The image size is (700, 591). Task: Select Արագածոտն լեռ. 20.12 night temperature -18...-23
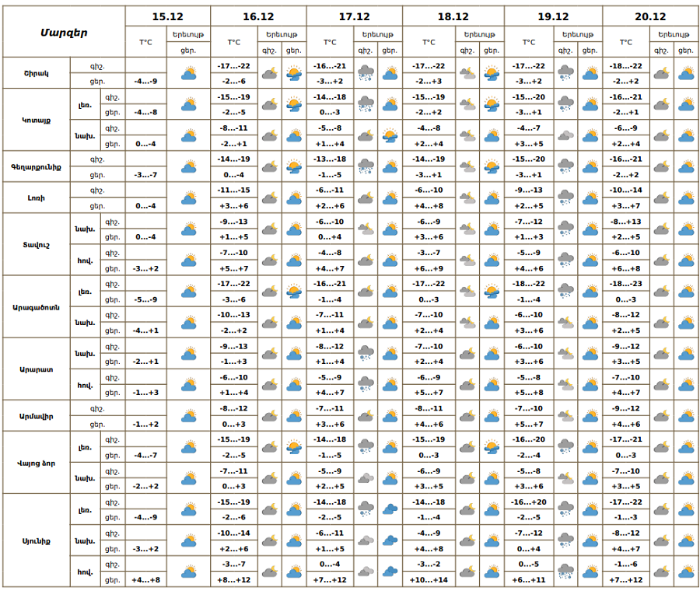pyautogui.click(x=625, y=284)
